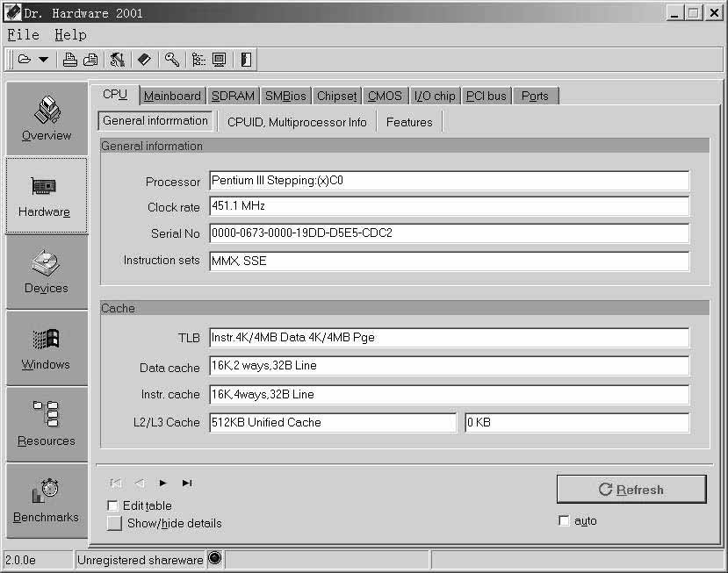Switch to the I/O chip tab
The width and height of the screenshot is (728, 573).
435,96
